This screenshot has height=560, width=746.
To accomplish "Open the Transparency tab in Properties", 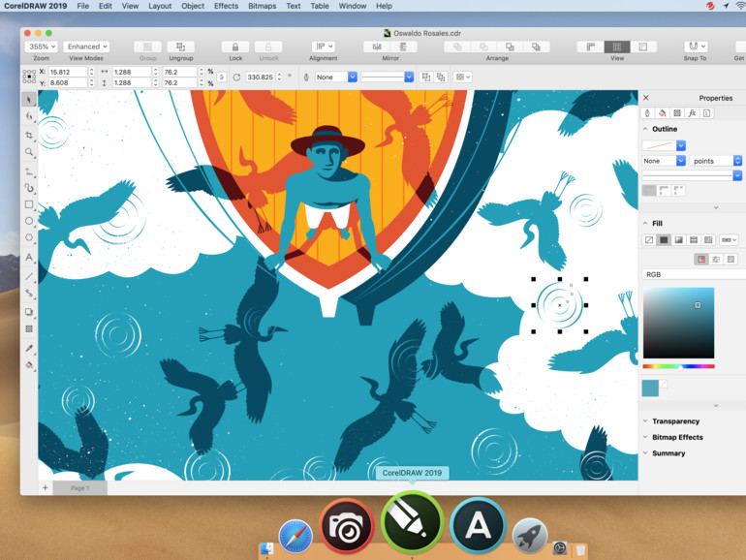I will point(677,113).
